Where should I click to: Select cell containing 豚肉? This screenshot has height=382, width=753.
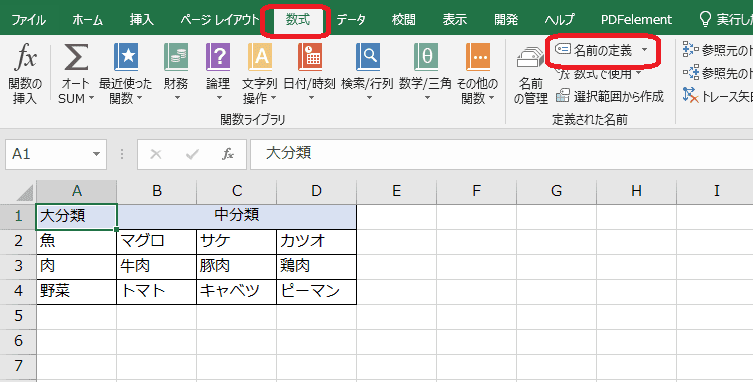tap(236, 267)
